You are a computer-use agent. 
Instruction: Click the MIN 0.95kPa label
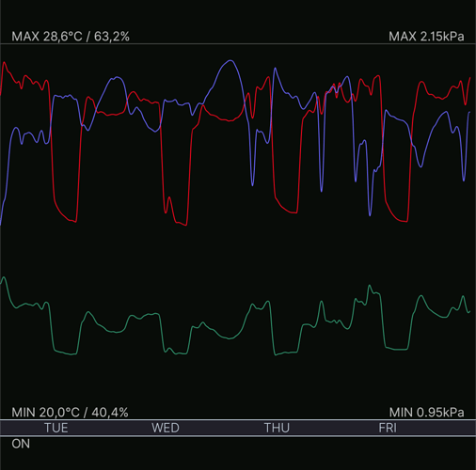click(426, 413)
